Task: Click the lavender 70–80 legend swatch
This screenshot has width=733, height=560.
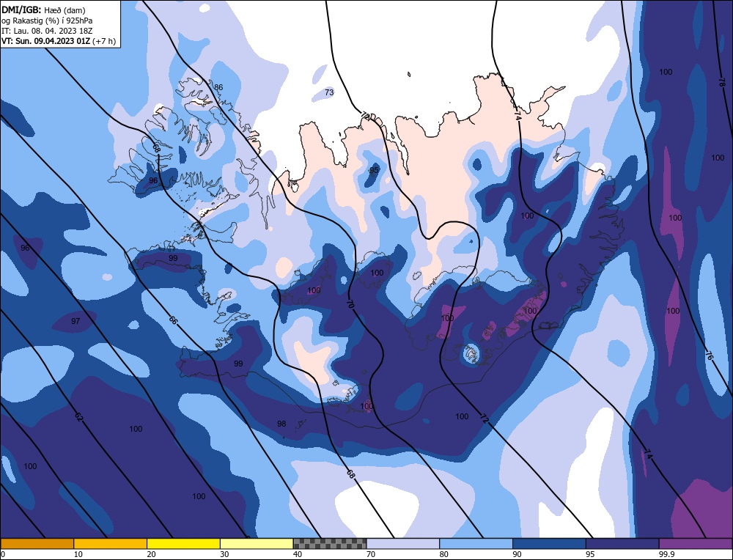Action: 403,543
